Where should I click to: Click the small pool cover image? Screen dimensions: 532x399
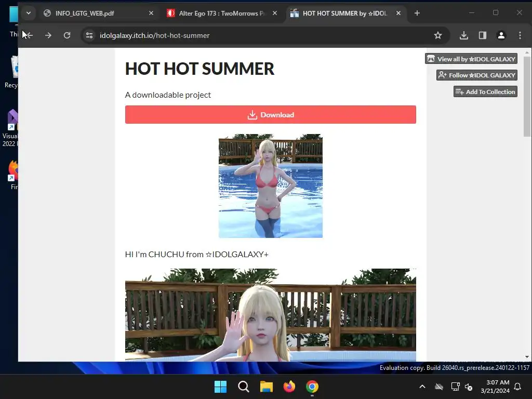click(x=270, y=186)
